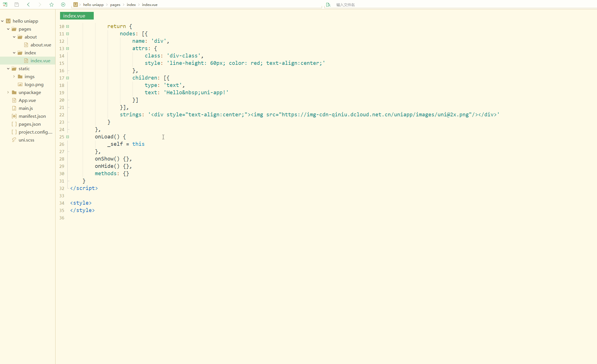Go forward with the right arrow icon
Screen dimensions: 597x364
[x=40, y=5]
